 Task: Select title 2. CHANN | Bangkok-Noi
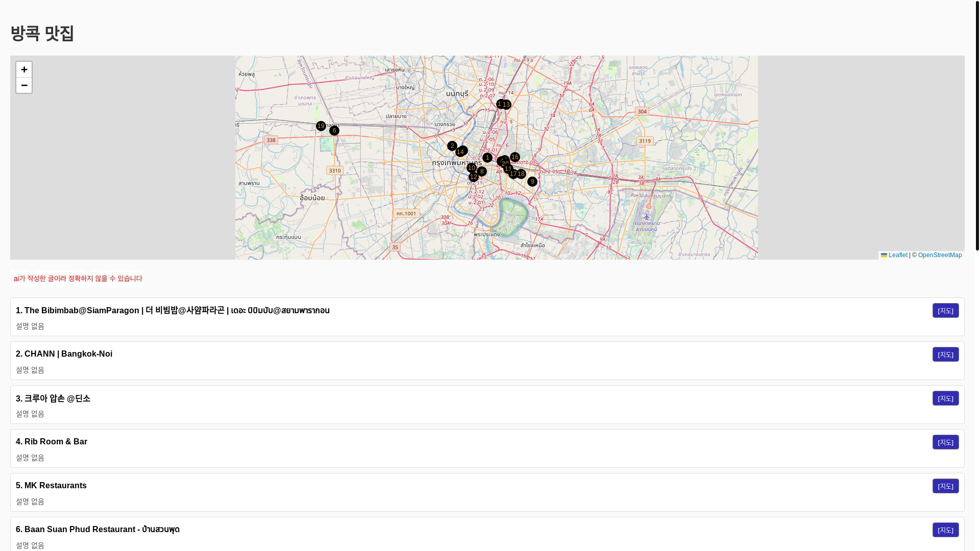tap(64, 354)
